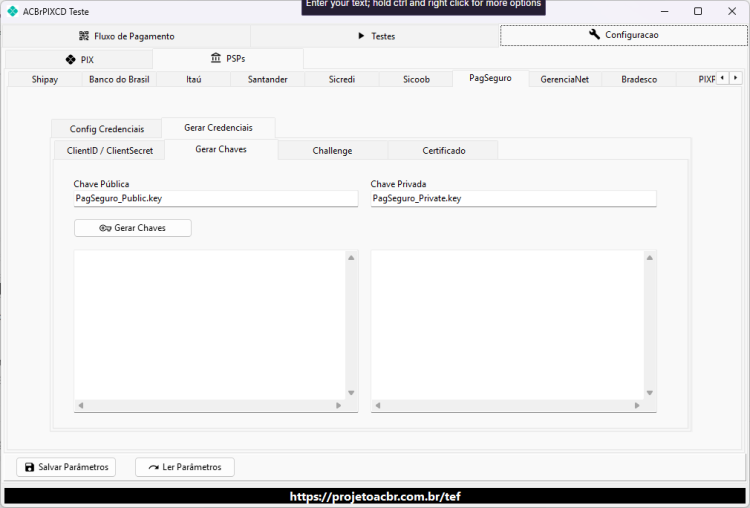750x508 pixels.
Task: Open the Shipay PSP tab
Action: (45, 79)
